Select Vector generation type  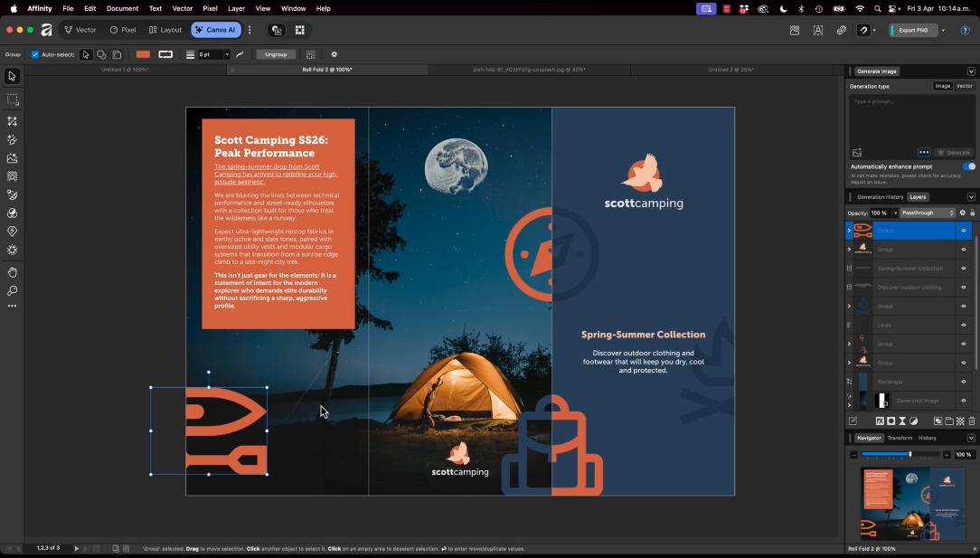tap(965, 86)
